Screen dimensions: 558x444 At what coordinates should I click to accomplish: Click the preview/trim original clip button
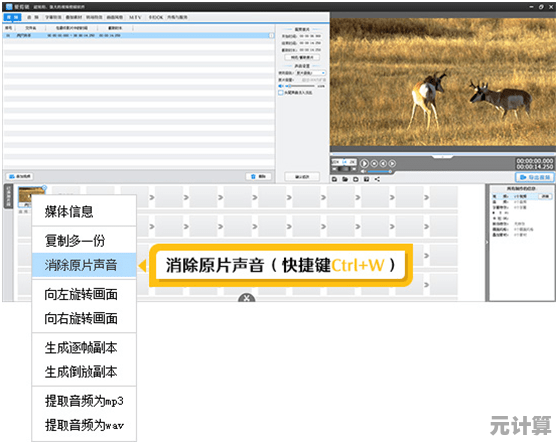click(302, 57)
